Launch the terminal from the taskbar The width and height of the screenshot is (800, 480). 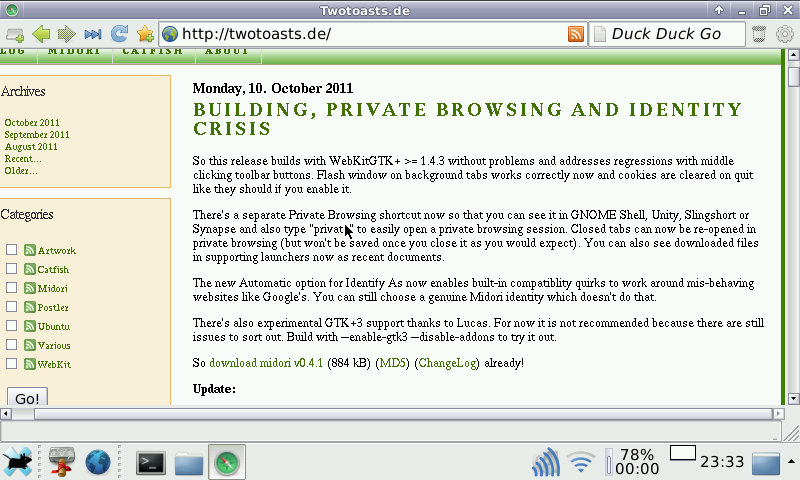point(150,463)
